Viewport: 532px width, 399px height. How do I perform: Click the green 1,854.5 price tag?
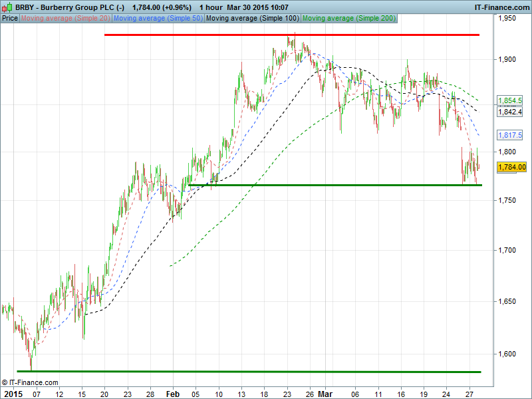tap(510, 100)
